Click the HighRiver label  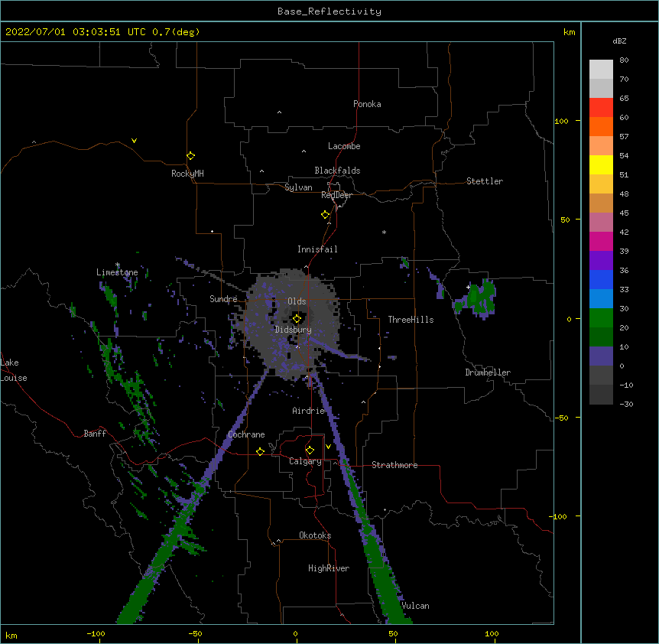point(329,568)
